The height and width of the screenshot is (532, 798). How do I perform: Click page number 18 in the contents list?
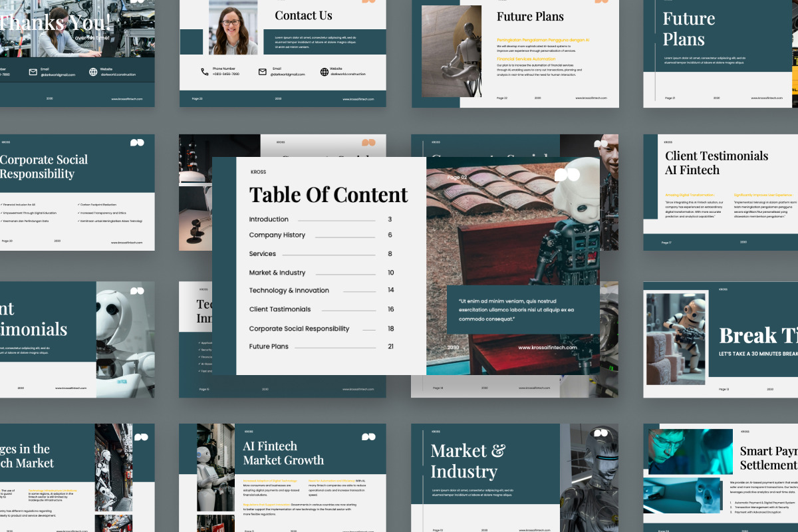coord(391,329)
